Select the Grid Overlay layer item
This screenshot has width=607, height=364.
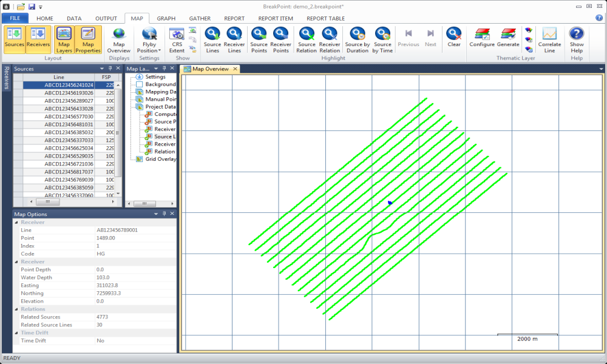[160, 159]
